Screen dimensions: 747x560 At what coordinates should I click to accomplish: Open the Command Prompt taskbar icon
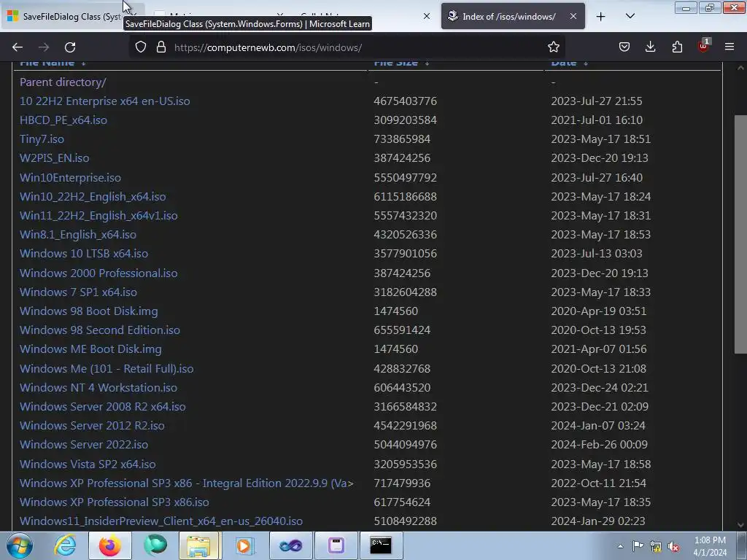[381, 545]
